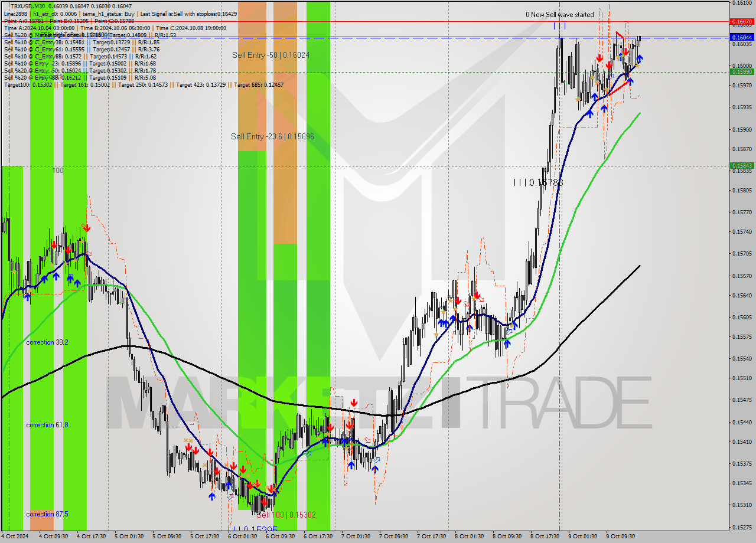Click the 0.15345 price axis value
Image resolution: width=756 pixels, height=543 pixels.
(742, 483)
